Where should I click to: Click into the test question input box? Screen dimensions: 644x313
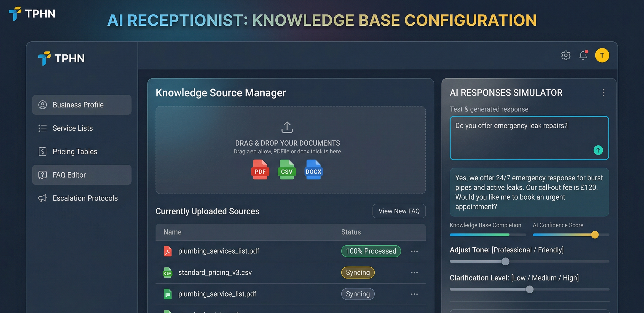tap(529, 138)
